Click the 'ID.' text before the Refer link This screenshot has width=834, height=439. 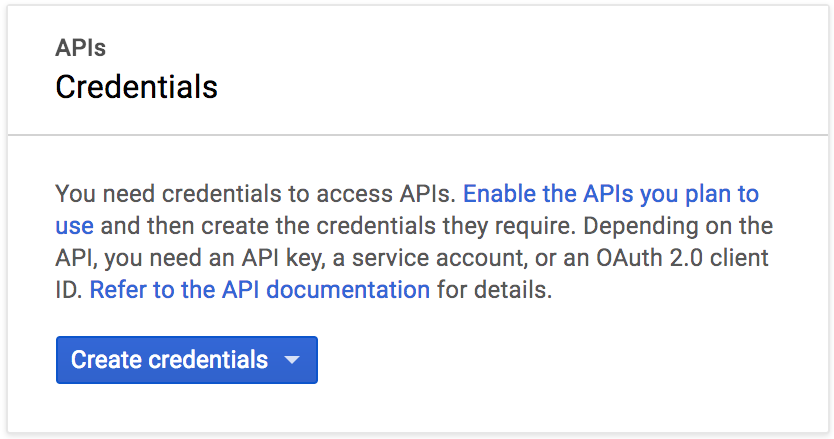(69, 290)
